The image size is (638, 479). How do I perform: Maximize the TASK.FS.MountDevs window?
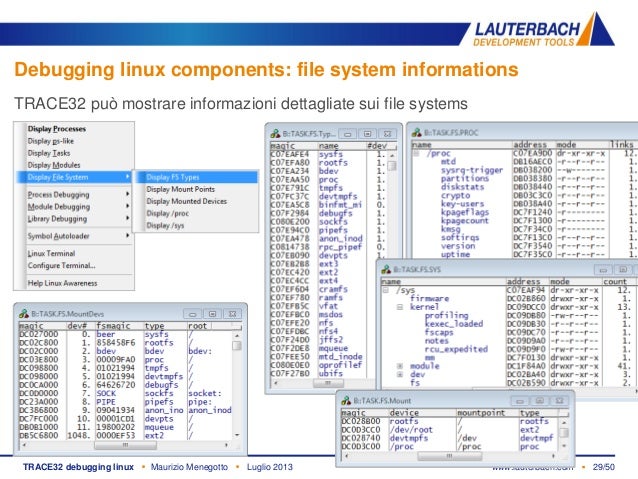(212, 314)
